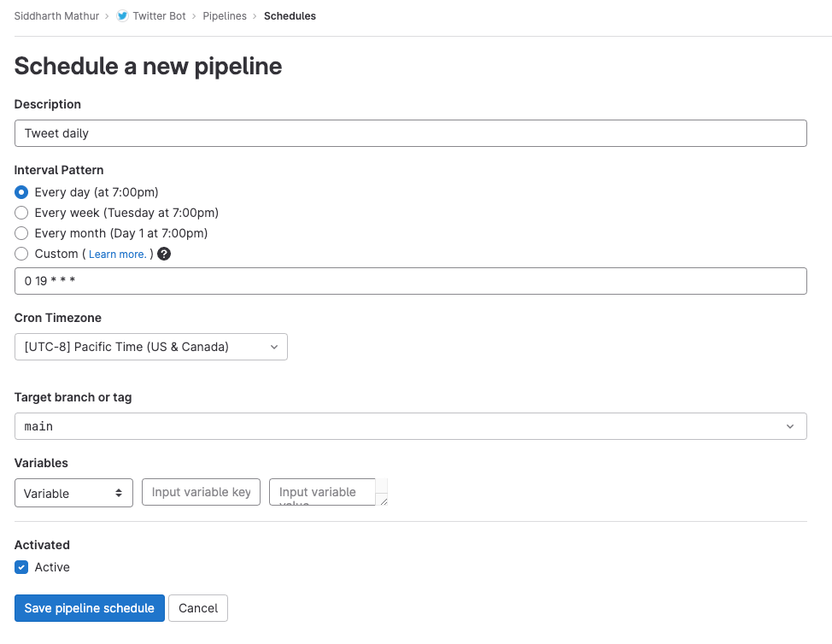Navigate to Pipelines via breadcrumb
The width and height of the screenshot is (832, 644).
pos(225,15)
